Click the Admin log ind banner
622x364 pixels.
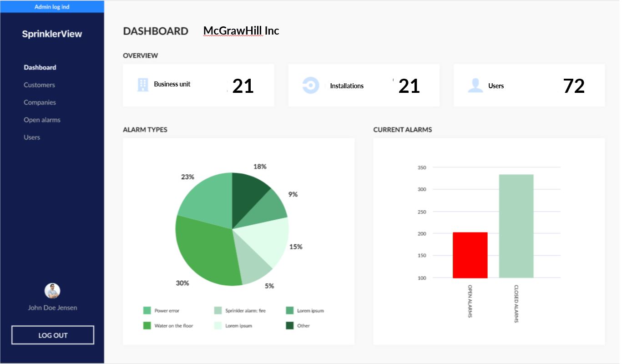coord(52,7)
